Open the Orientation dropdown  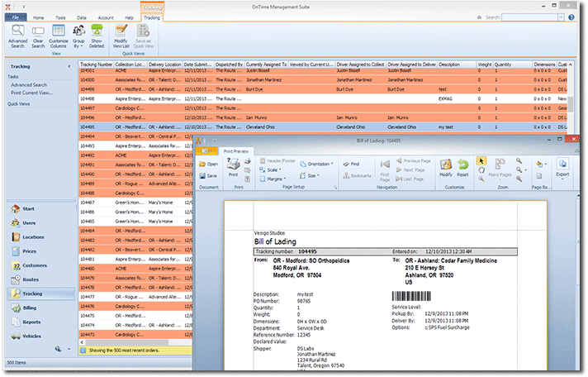pyautogui.click(x=316, y=164)
